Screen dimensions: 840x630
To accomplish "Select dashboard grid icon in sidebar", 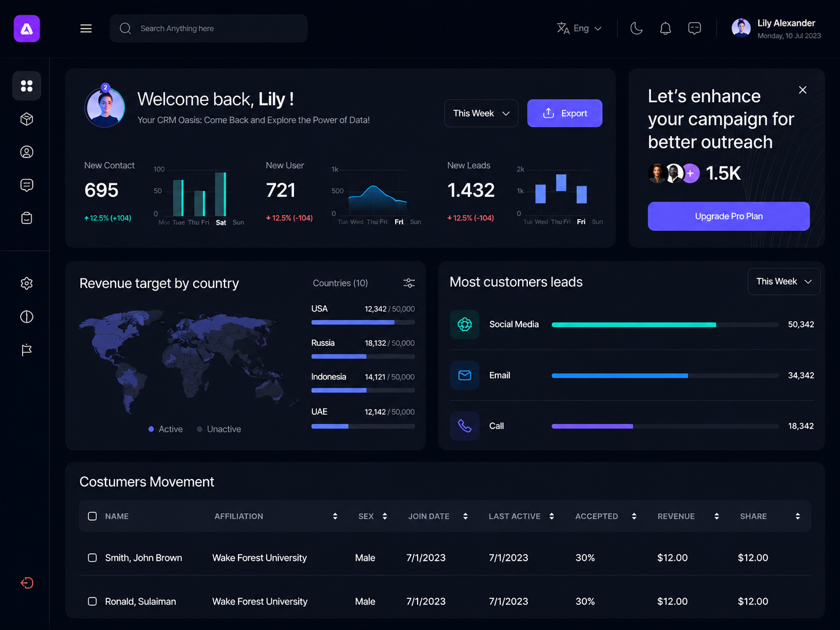I will click(x=27, y=86).
